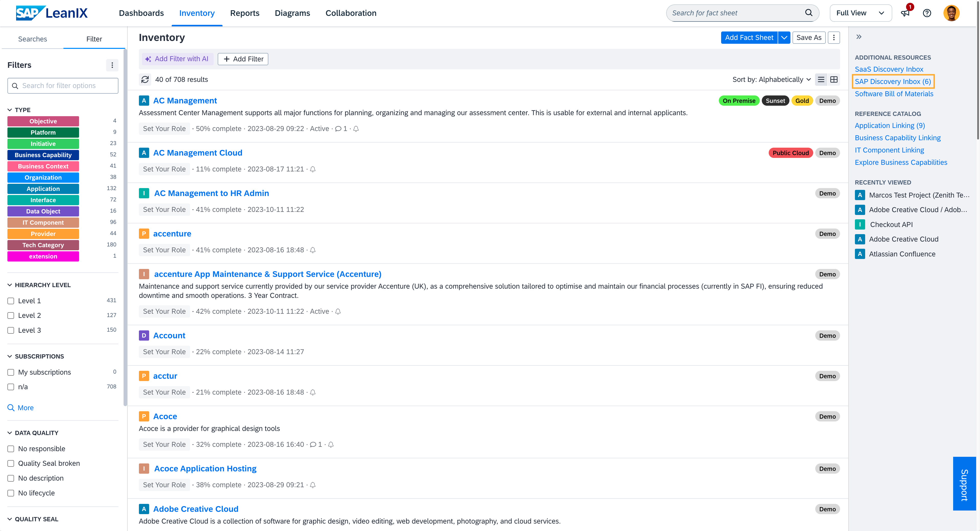Screen dimensions: 980x531
Task: Tick the My subscriptions checkbox
Action: [11, 372]
